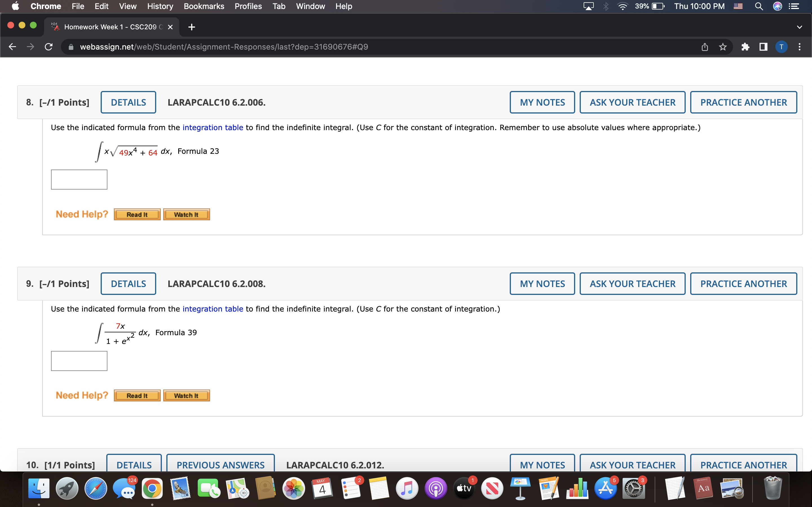Reload the WebAssign page
The width and height of the screenshot is (812, 507).
[x=48, y=46]
